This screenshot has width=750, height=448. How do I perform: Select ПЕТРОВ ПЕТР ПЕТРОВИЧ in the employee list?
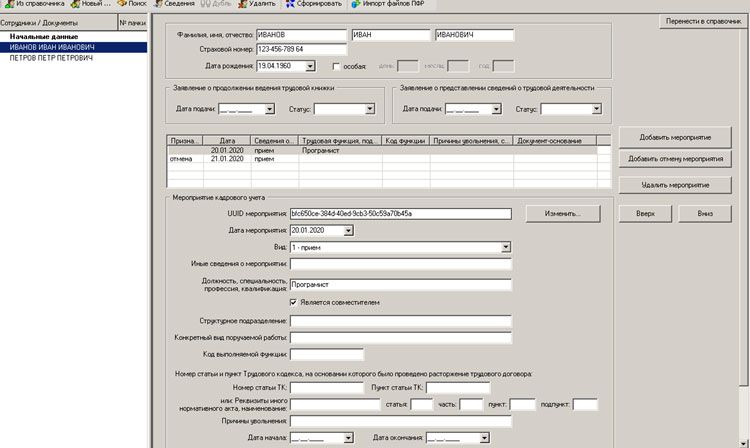tap(51, 58)
